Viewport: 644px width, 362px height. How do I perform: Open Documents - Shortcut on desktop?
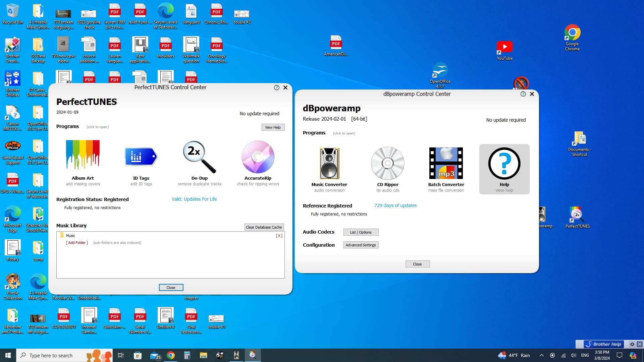(x=580, y=143)
